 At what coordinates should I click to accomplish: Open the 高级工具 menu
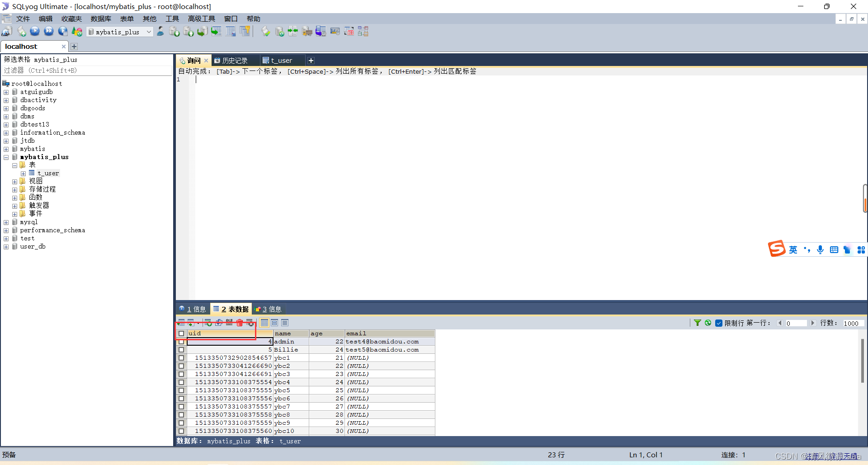pyautogui.click(x=202, y=19)
